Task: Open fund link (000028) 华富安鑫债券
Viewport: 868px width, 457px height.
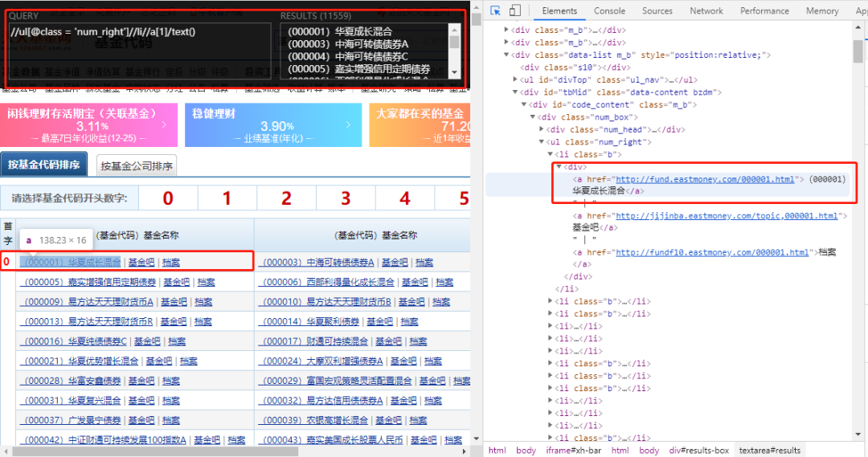Action: pyautogui.click(x=70, y=382)
